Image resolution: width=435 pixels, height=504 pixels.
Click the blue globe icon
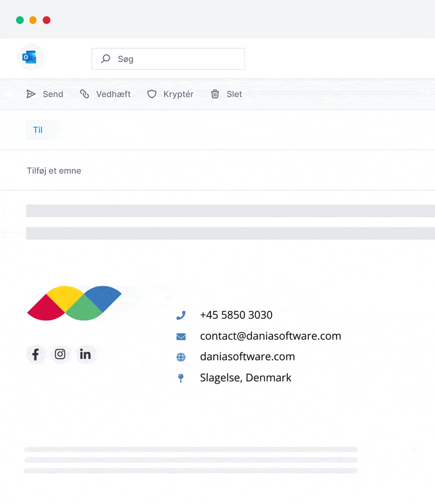181,357
